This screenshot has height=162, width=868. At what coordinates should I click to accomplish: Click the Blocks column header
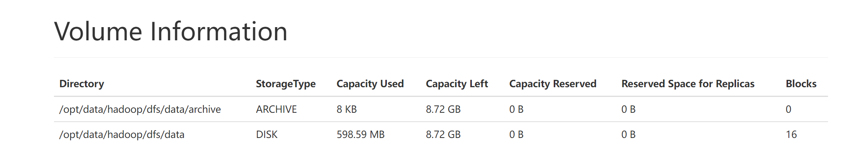click(801, 84)
